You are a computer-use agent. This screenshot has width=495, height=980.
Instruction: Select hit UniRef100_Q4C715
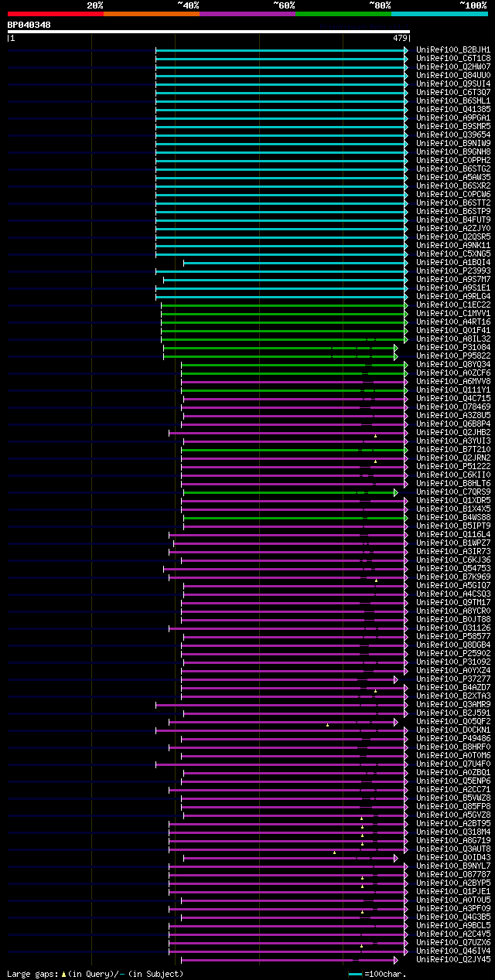(x=453, y=398)
